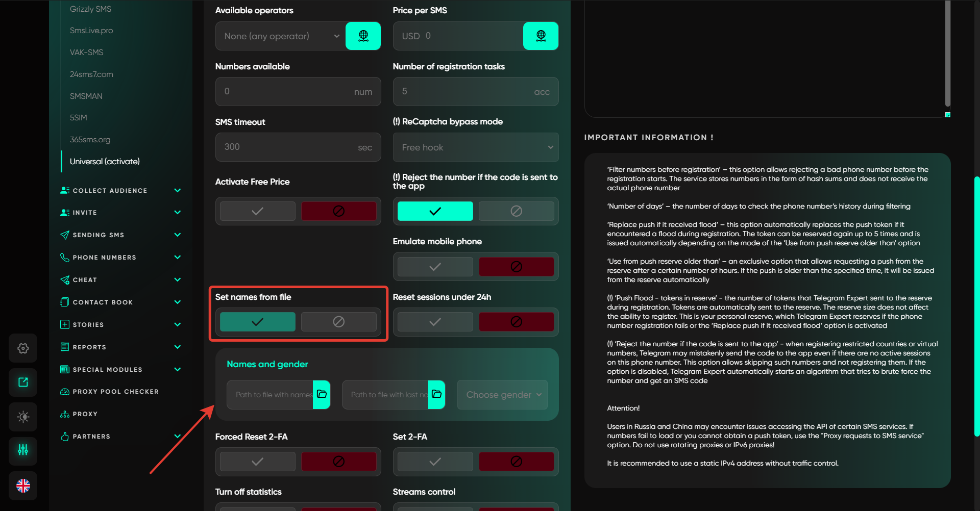Screen dimensions: 980x511
Task: Open the Choose gender dropdown
Action: click(x=502, y=395)
